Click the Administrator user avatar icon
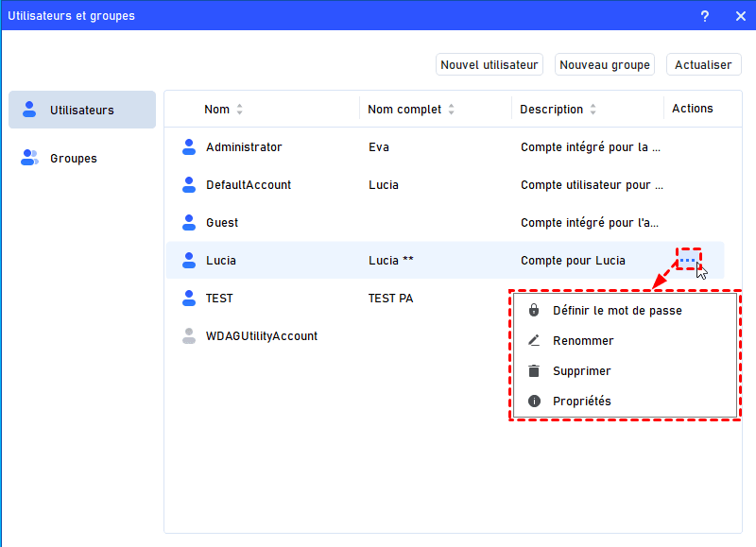 (x=189, y=146)
